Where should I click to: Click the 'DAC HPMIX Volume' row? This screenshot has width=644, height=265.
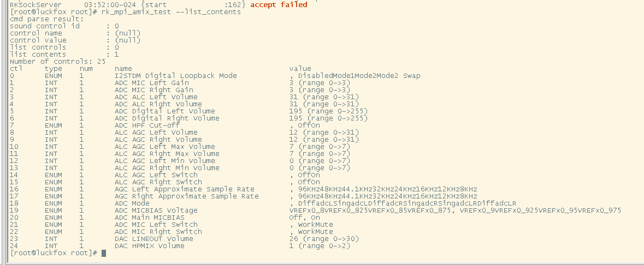tap(180, 246)
